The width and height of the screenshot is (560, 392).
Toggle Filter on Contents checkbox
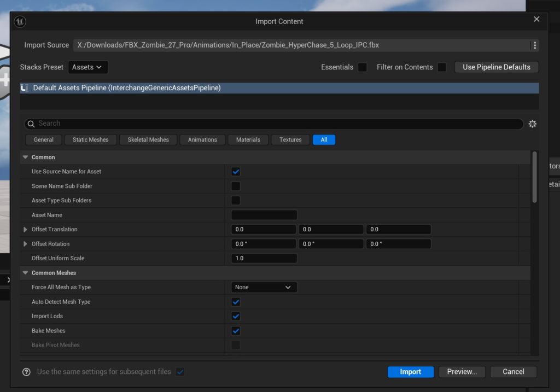tap(442, 67)
